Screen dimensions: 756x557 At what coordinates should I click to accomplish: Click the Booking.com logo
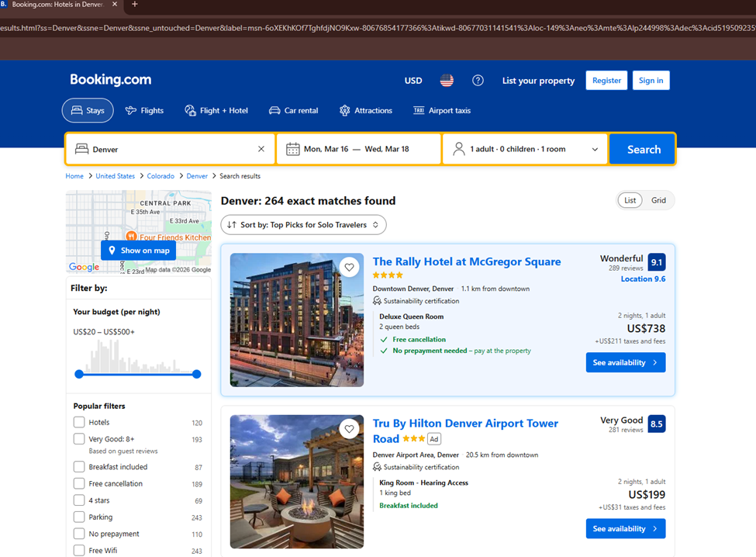110,80
